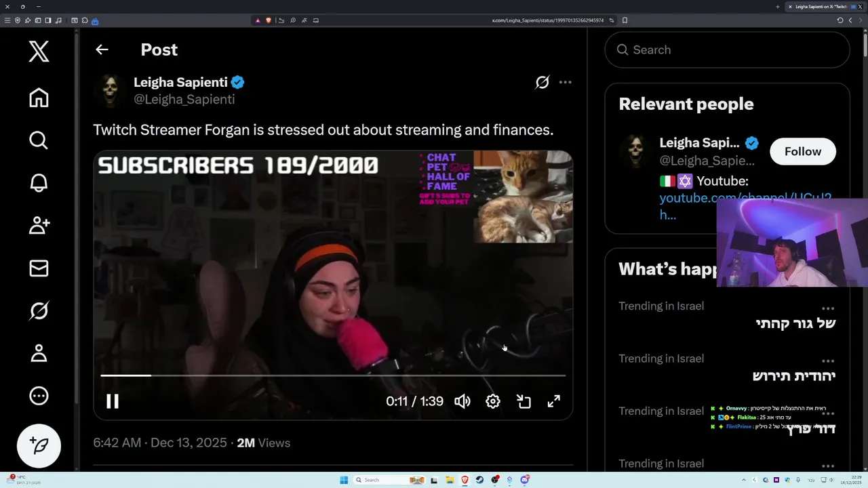Open browser hamburger menu
Viewport: 868px width, 488px height.
[7, 20]
